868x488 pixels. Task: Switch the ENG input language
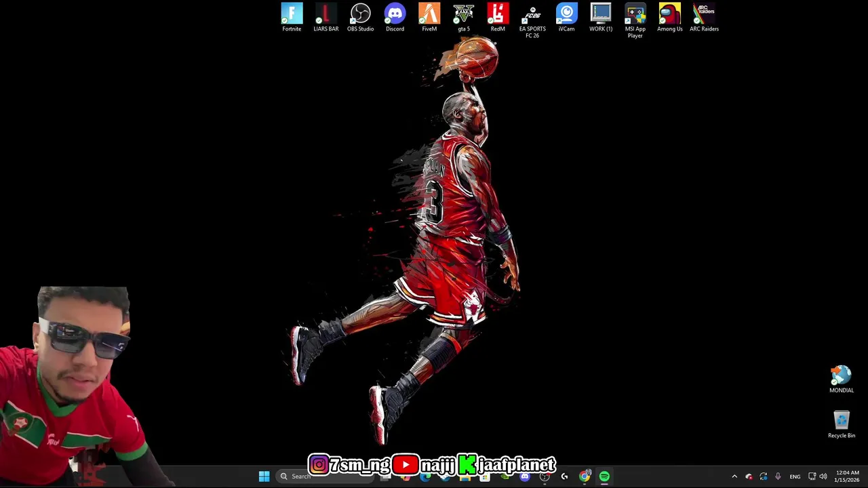(795, 476)
